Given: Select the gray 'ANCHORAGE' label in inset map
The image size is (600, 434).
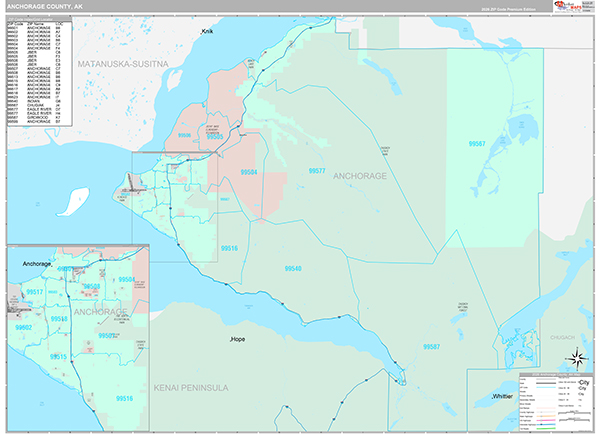Looking at the screenshot, I should pyautogui.click(x=100, y=312).
